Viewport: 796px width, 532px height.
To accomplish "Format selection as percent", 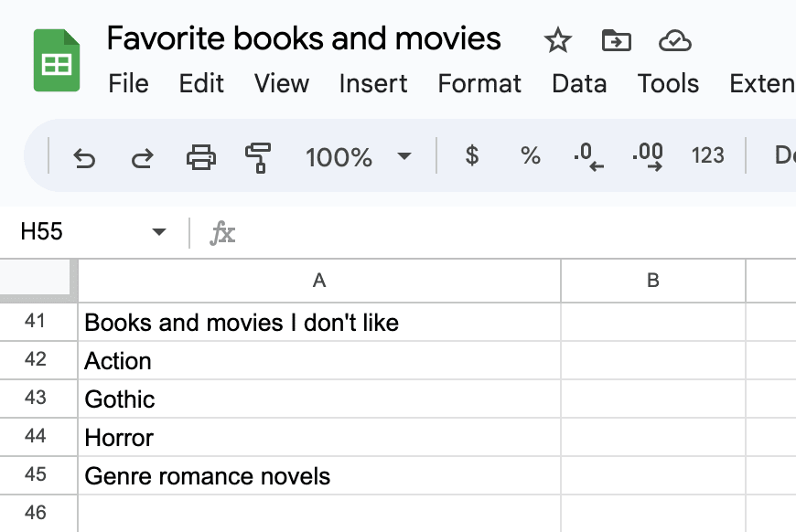I will point(531,156).
